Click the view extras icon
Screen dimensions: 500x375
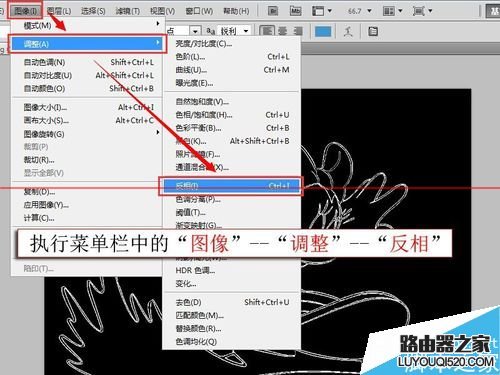[321, 11]
